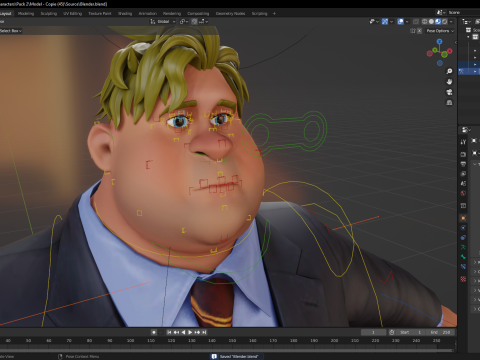Viewport: 480px width, 360px height.
Task: Expand the sidebar with the small arrow
Action: 455,42
